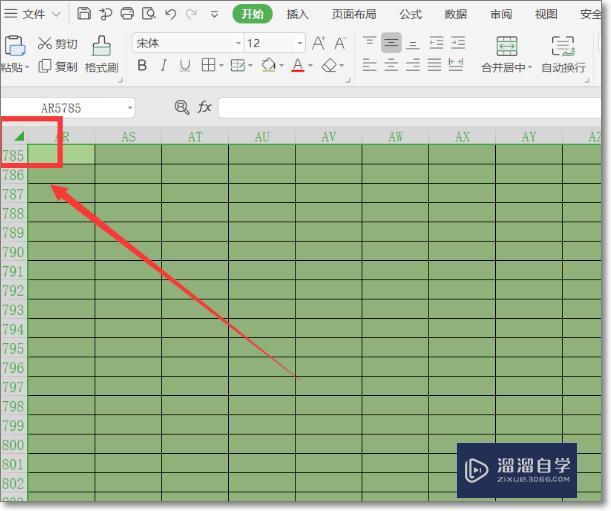Increase font size with A+ icon
611x511 pixels.
pos(318,43)
